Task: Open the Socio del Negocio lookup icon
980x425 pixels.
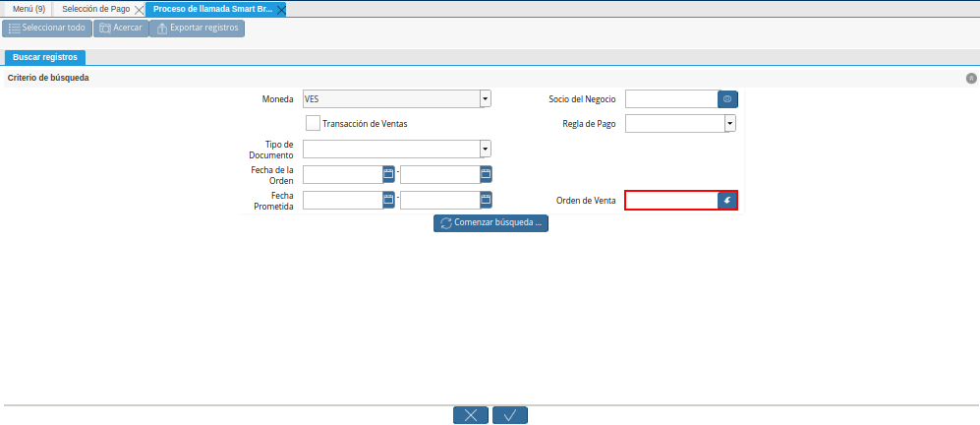Action: pyautogui.click(x=727, y=99)
